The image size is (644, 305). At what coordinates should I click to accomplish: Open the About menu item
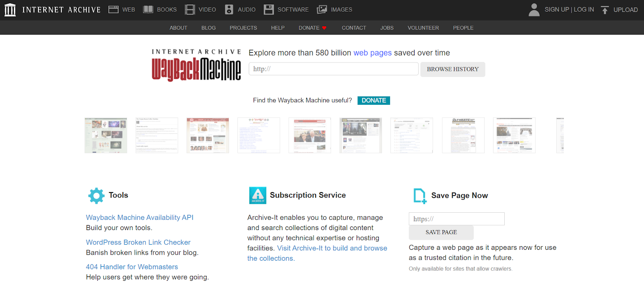[x=178, y=28]
